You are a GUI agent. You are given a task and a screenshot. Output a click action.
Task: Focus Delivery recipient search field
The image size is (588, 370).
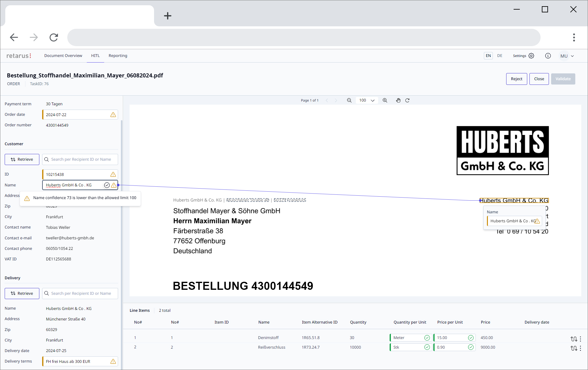point(80,294)
